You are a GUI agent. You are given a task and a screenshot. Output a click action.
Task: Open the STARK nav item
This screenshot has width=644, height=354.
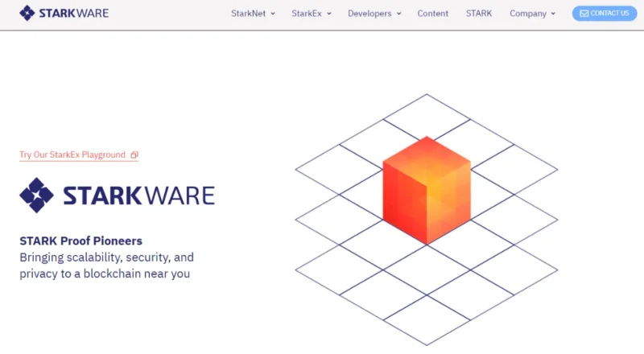(x=479, y=14)
